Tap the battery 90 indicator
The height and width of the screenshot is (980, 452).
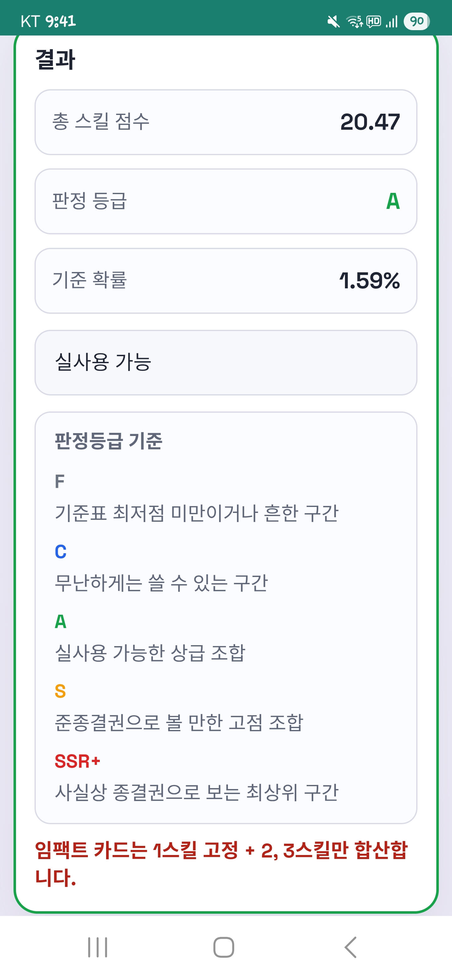[x=417, y=21]
